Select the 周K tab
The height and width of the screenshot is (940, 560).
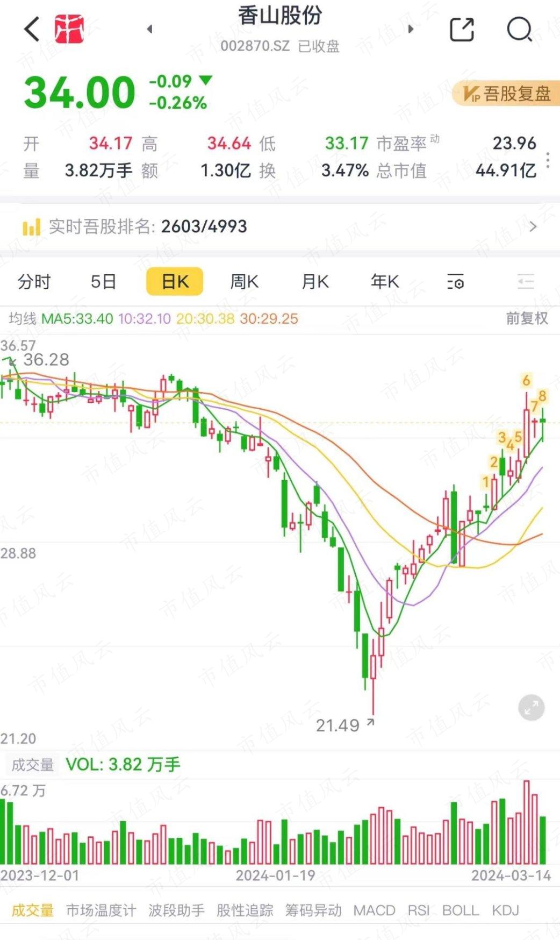tap(244, 281)
